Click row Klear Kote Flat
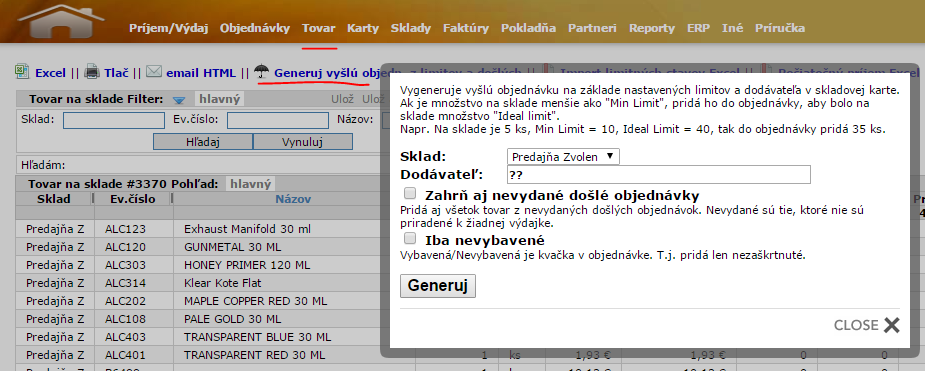The image size is (925, 371). coord(222,283)
